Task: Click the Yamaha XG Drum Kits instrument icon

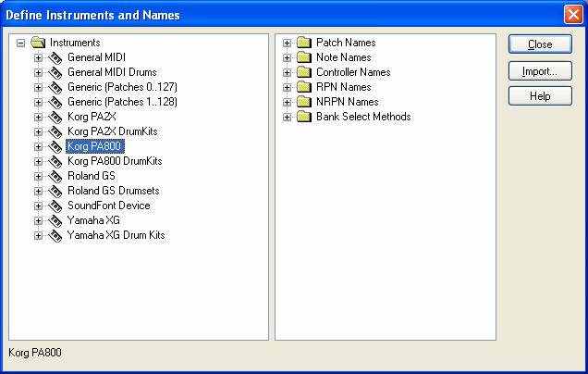Action: pyautogui.click(x=55, y=235)
